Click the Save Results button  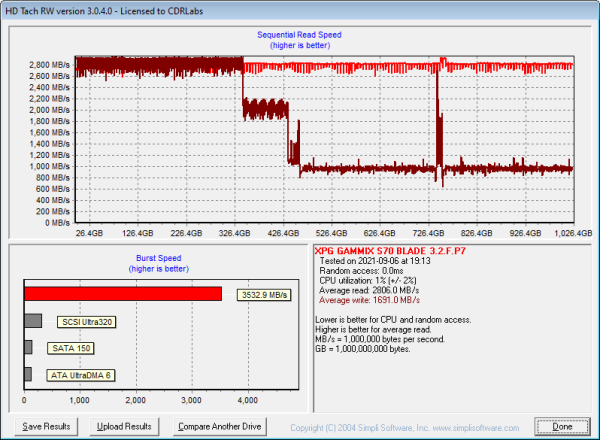(46, 427)
